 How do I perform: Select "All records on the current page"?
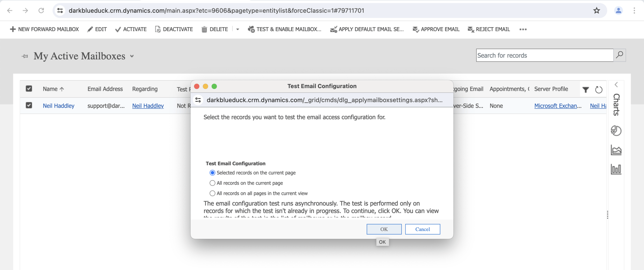pos(213,183)
